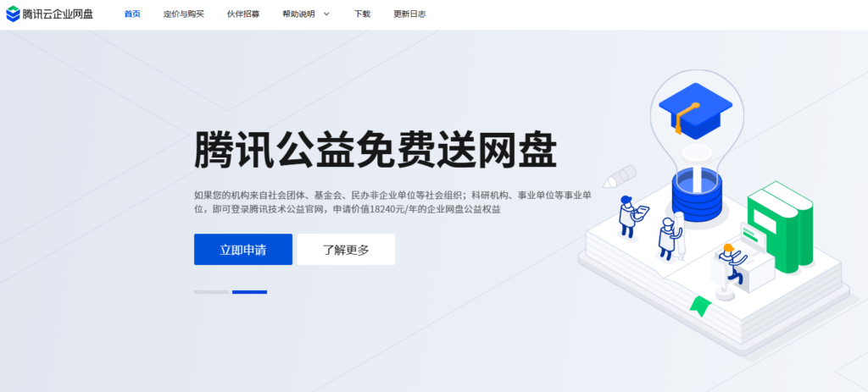Viewport: 868px width, 392px height.
Task: Go to the 下载 page
Action: pyautogui.click(x=362, y=14)
